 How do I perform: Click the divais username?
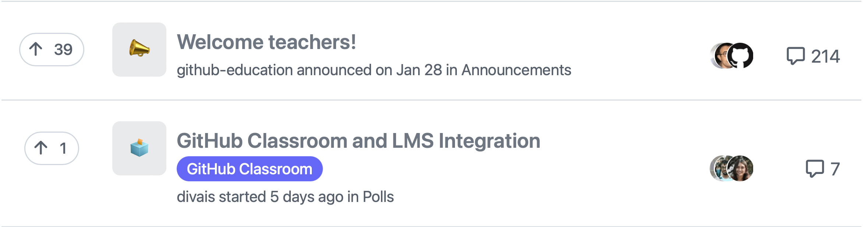point(195,196)
